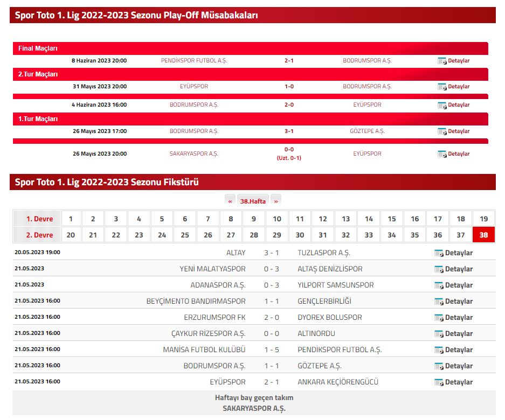This screenshot has width=505, height=420.
Task: Click details icon for 31 Mayıs Eyüpspor match
Action: (x=442, y=87)
